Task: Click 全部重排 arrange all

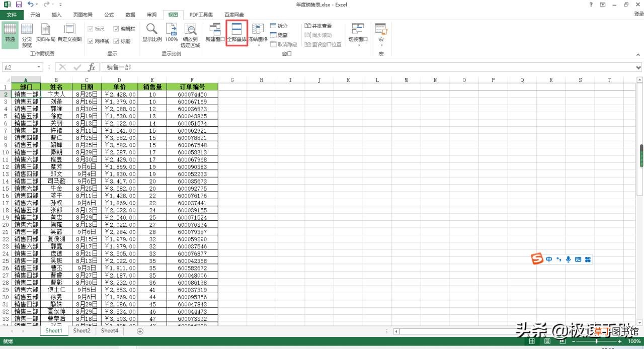Action: 236,33
